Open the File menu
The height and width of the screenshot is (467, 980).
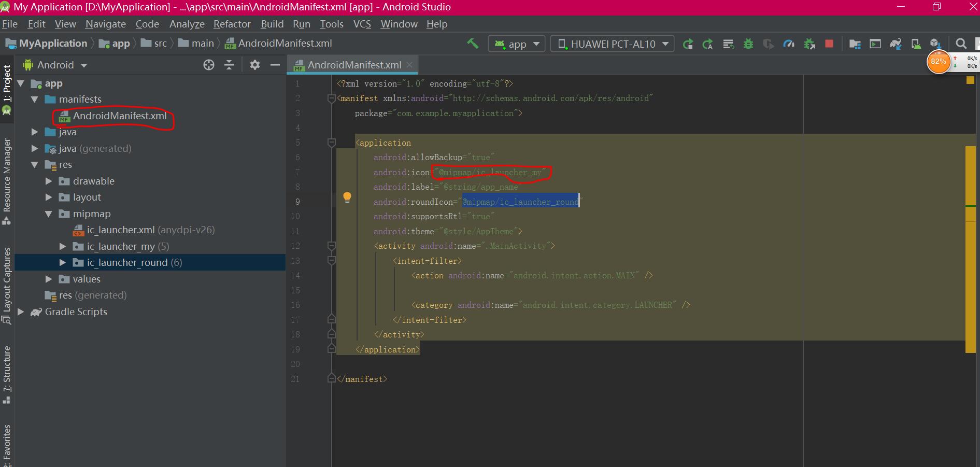pyautogui.click(x=10, y=24)
